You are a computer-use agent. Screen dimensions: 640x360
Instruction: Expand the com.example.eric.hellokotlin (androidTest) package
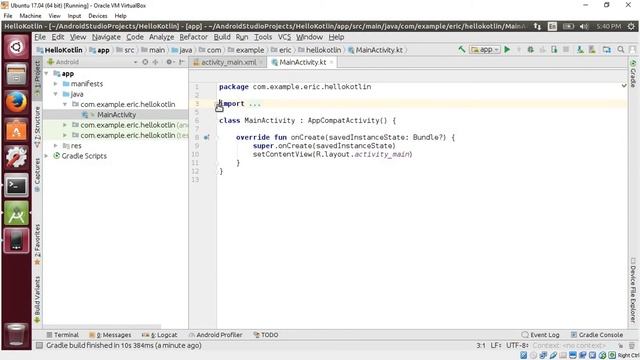point(65,125)
